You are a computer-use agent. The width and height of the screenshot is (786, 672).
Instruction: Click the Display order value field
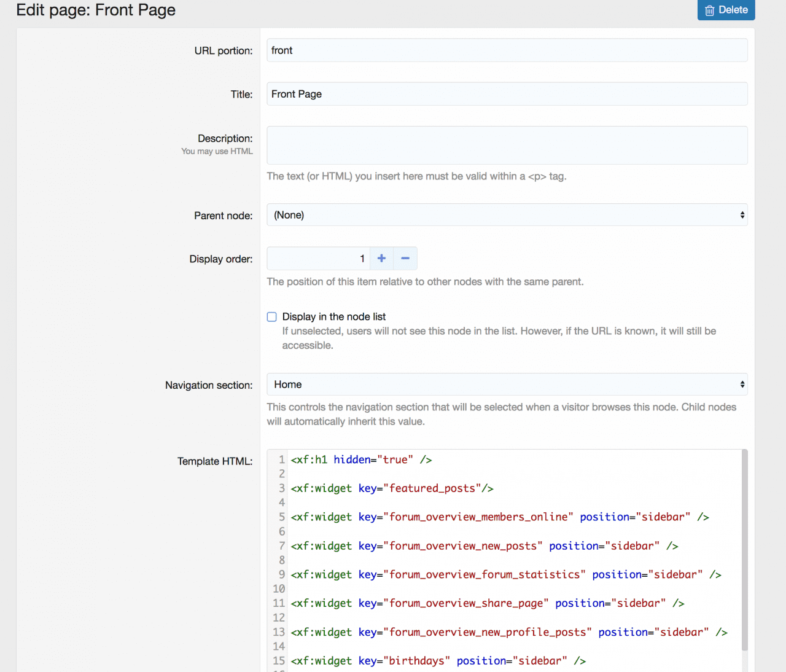tap(318, 258)
